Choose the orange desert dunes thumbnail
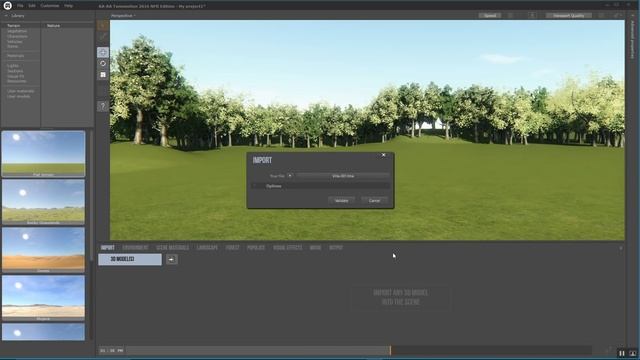 click(x=43, y=250)
